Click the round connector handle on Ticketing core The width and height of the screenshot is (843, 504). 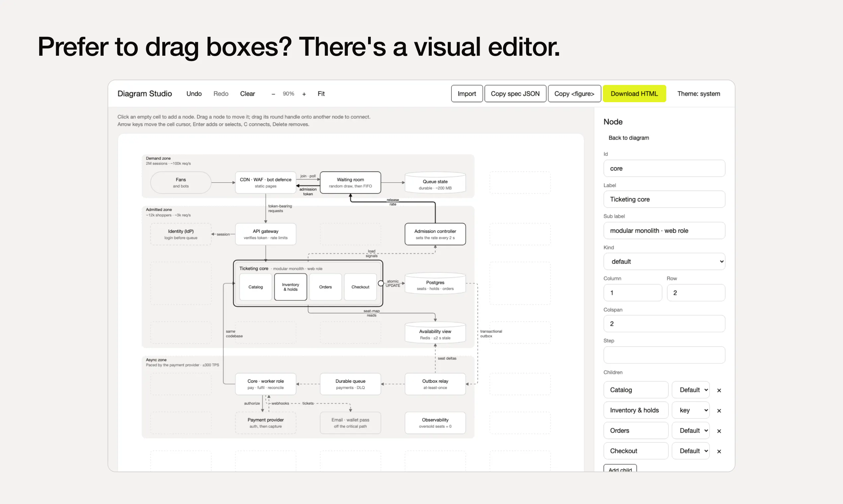[381, 283]
